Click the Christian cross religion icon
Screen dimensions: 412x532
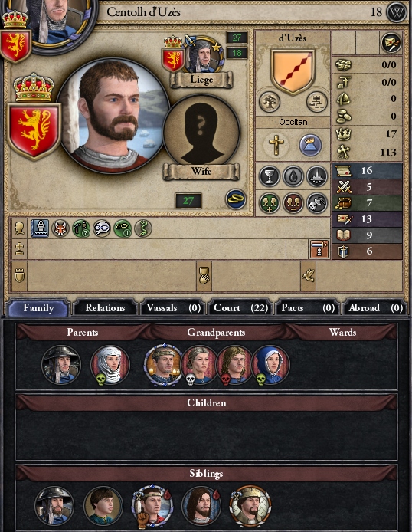pos(276,145)
